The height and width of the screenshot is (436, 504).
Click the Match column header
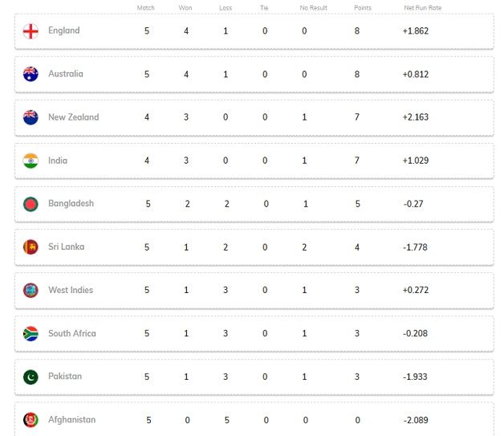(145, 8)
